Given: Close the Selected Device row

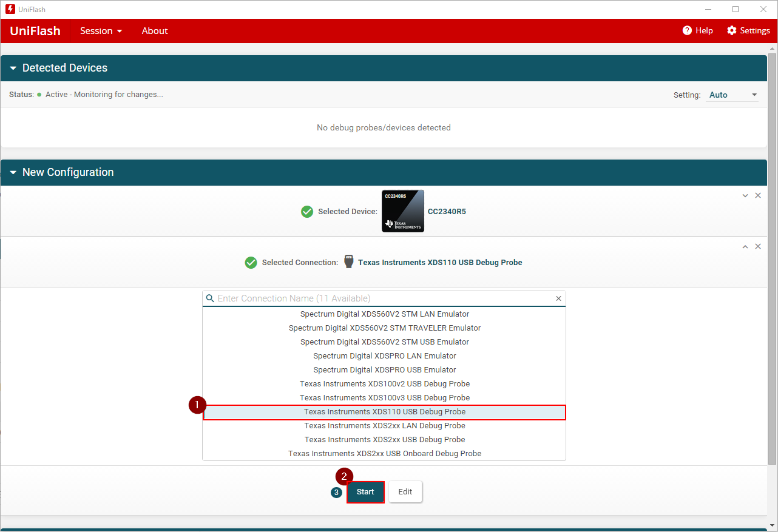Looking at the screenshot, I should coord(757,196).
